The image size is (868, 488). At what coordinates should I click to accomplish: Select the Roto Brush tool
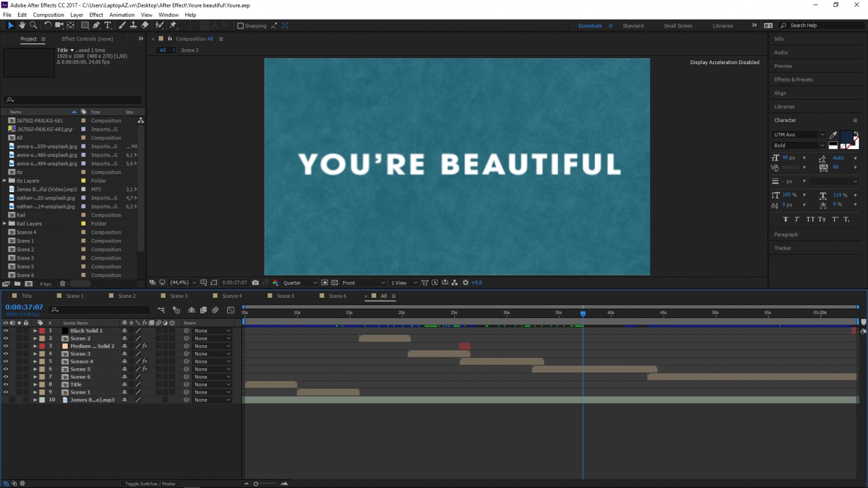click(x=159, y=25)
